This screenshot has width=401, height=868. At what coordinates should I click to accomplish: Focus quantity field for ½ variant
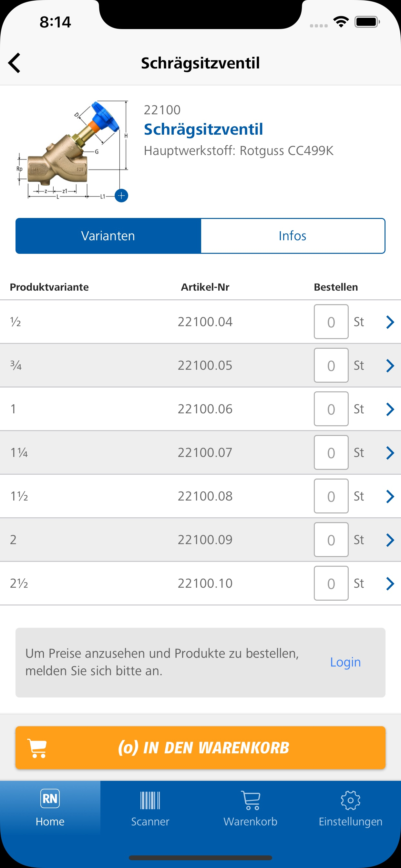click(x=331, y=322)
